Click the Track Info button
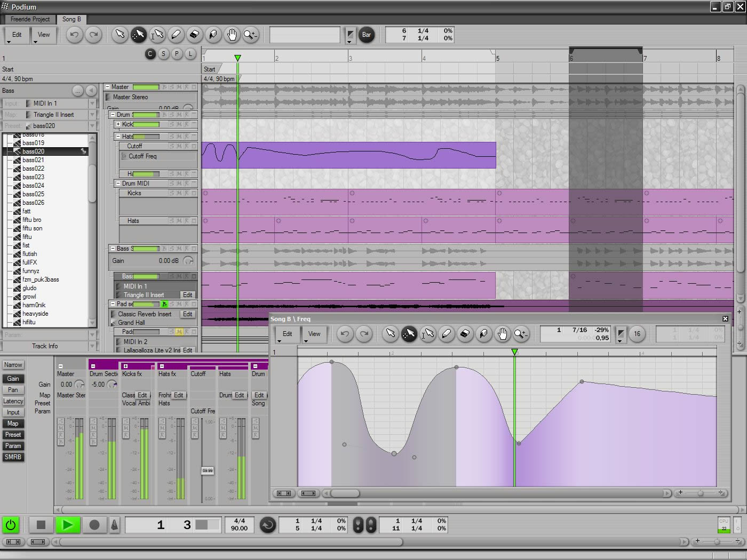 click(x=45, y=346)
